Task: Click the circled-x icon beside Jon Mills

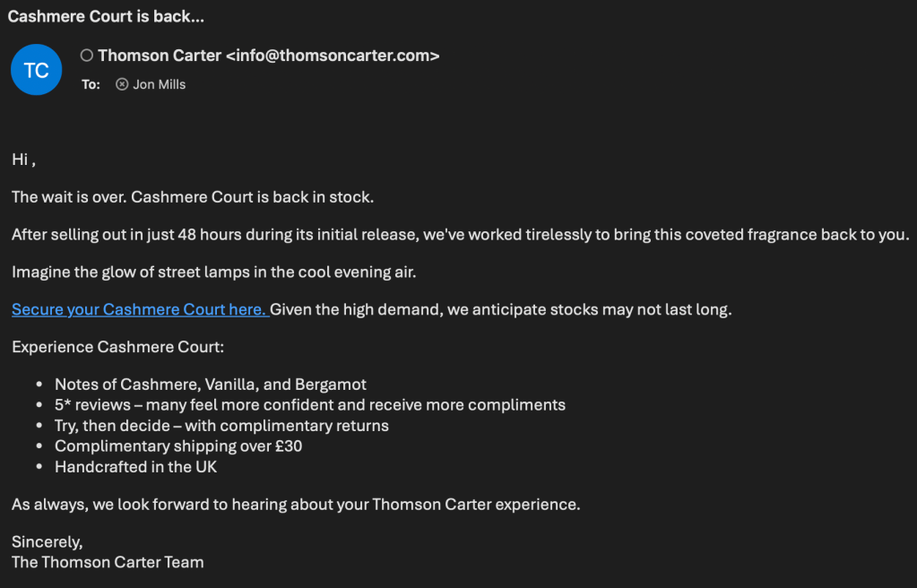Action: [x=122, y=84]
